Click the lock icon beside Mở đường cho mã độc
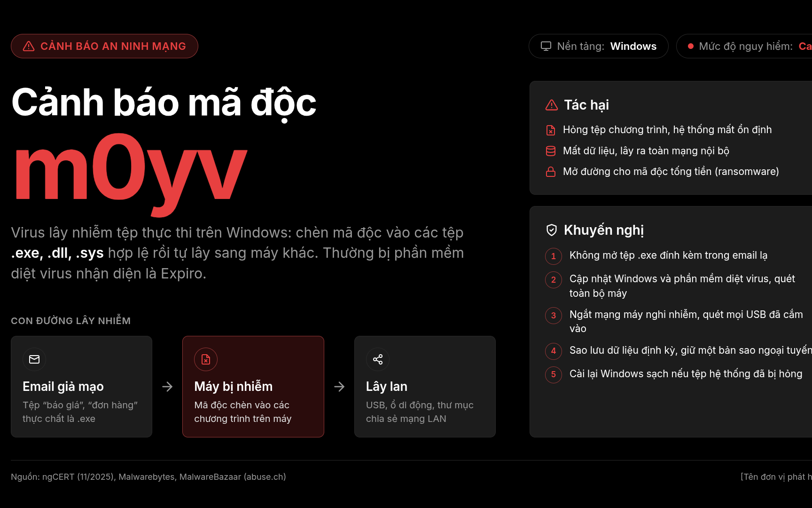 tap(551, 172)
